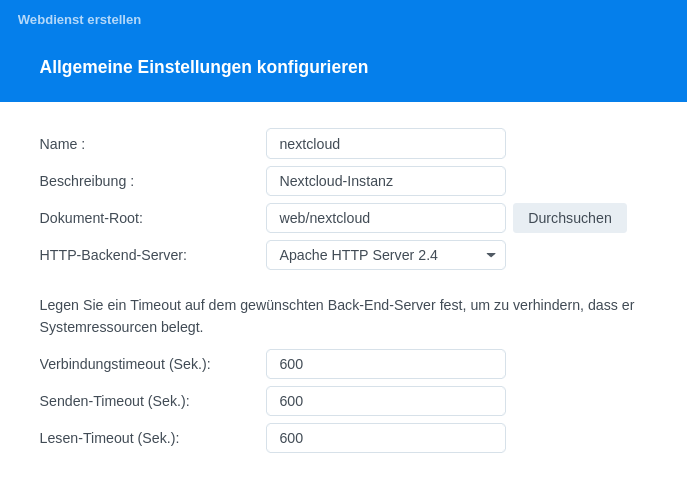The height and width of the screenshot is (480, 687).
Task: Click the Name label
Action: click(62, 144)
